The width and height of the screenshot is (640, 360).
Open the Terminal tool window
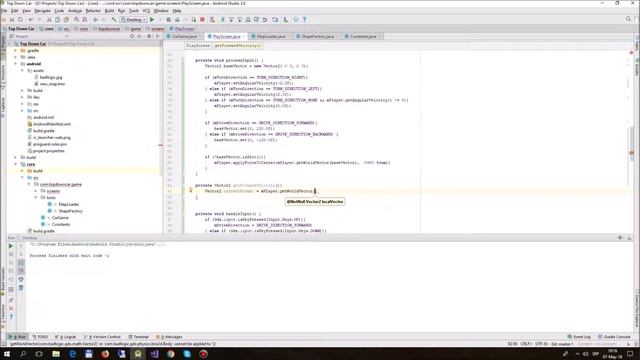pyautogui.click(x=139, y=337)
